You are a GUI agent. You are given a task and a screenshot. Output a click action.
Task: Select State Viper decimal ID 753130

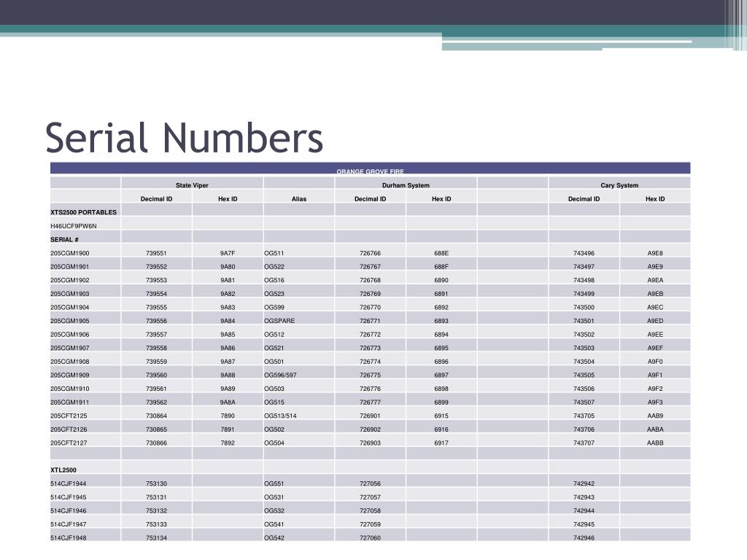click(x=156, y=484)
